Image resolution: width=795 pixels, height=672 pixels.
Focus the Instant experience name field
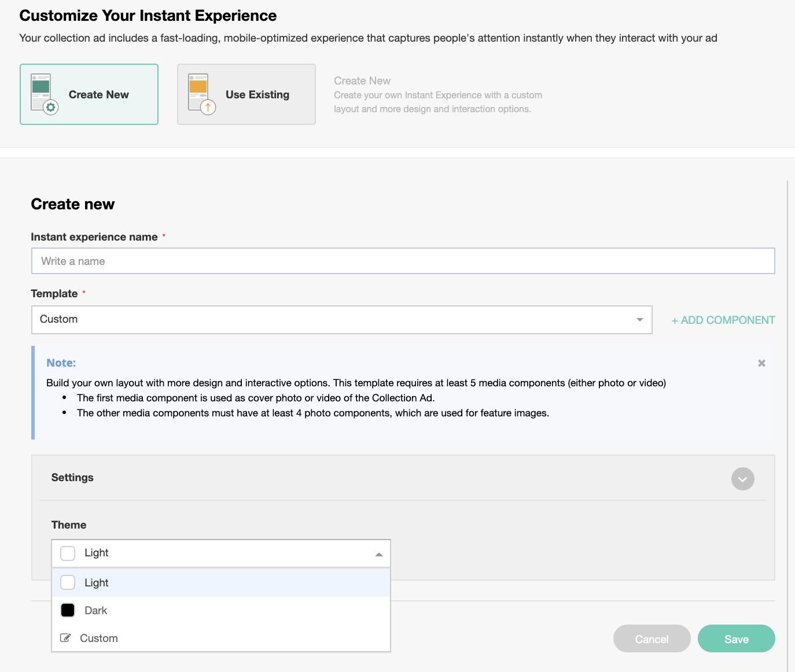[403, 261]
